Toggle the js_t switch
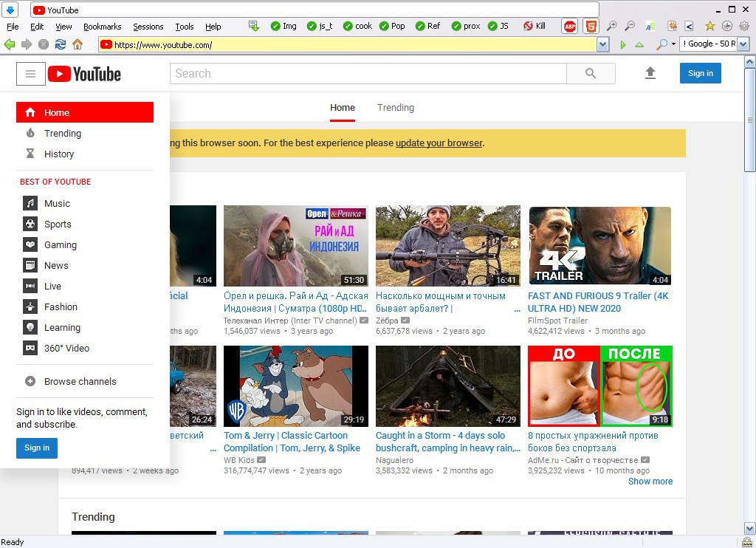The width and height of the screenshot is (756, 548). (x=320, y=26)
